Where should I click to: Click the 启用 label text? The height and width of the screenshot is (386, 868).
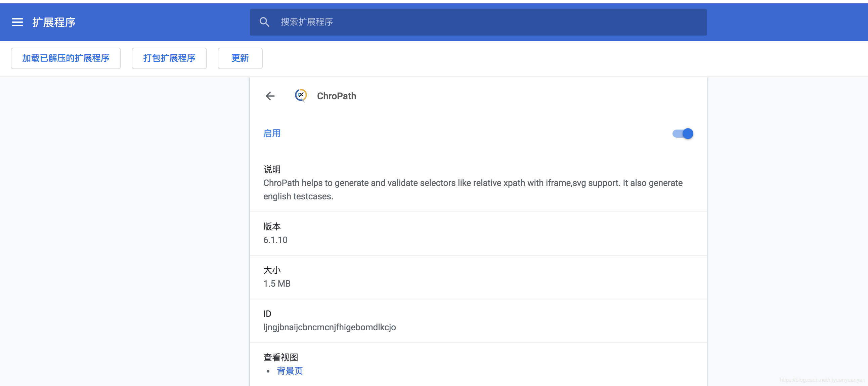point(272,133)
